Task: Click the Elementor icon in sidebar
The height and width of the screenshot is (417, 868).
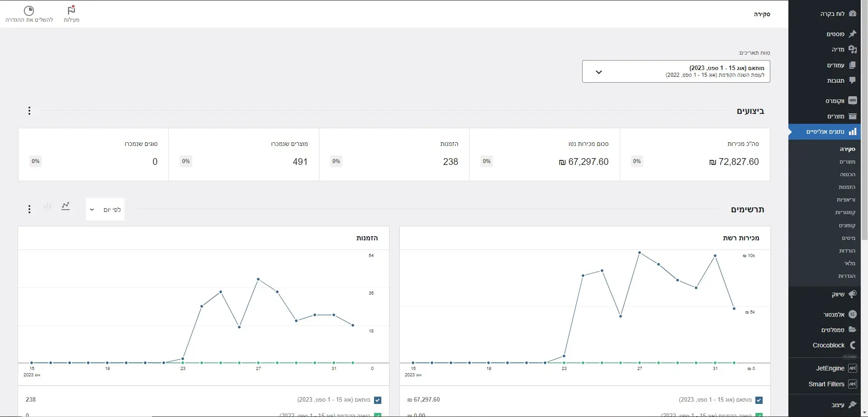Action: click(853, 314)
